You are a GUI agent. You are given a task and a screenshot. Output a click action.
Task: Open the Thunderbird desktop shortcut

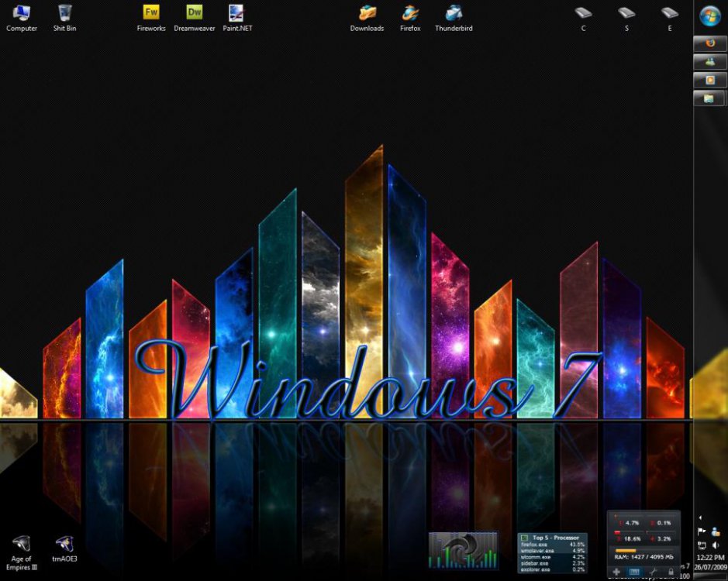[x=454, y=13]
